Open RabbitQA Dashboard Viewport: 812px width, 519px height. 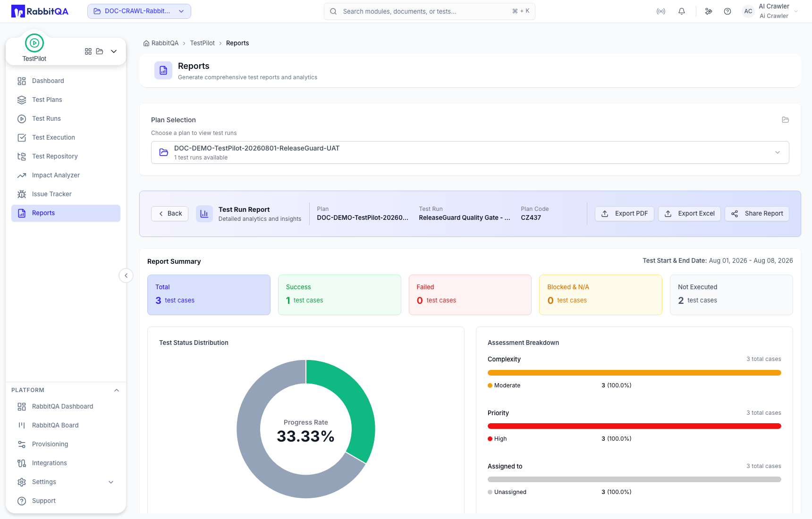point(66,407)
